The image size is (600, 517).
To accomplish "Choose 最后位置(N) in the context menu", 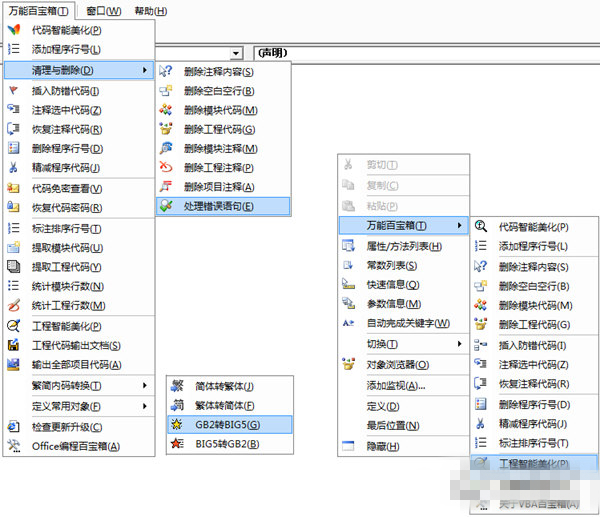I will 404,425.
